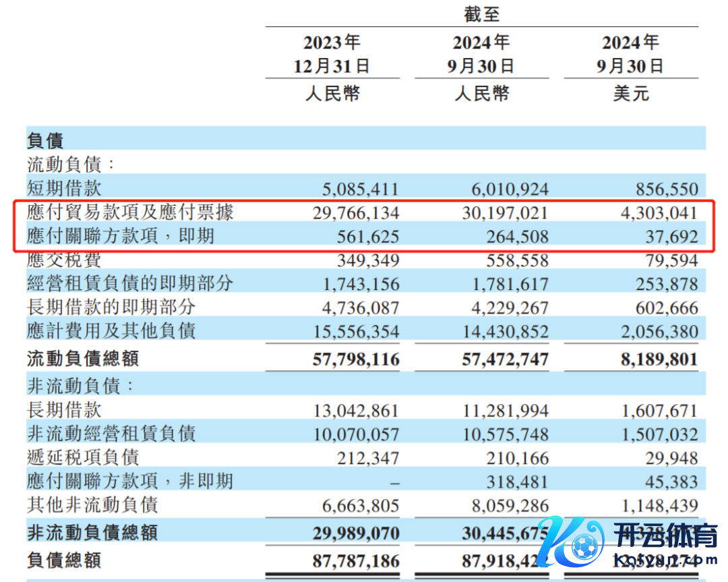Click the 截至 header at the top
Image resolution: width=728 pixels, height=582 pixels.
[x=481, y=14]
